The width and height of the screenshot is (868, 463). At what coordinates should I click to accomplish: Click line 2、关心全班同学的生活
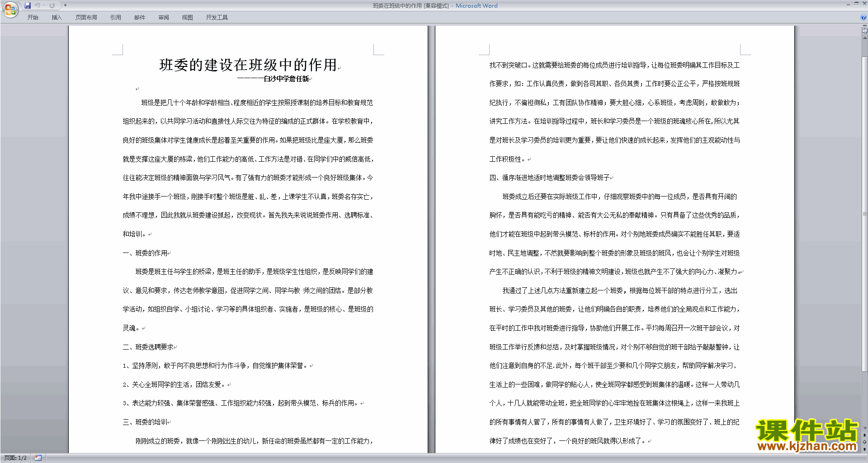click(x=175, y=384)
